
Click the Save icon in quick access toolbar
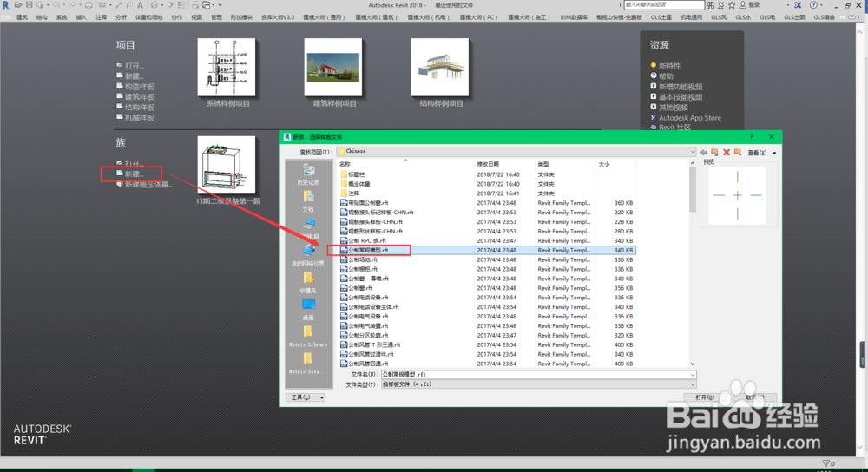coord(30,5)
